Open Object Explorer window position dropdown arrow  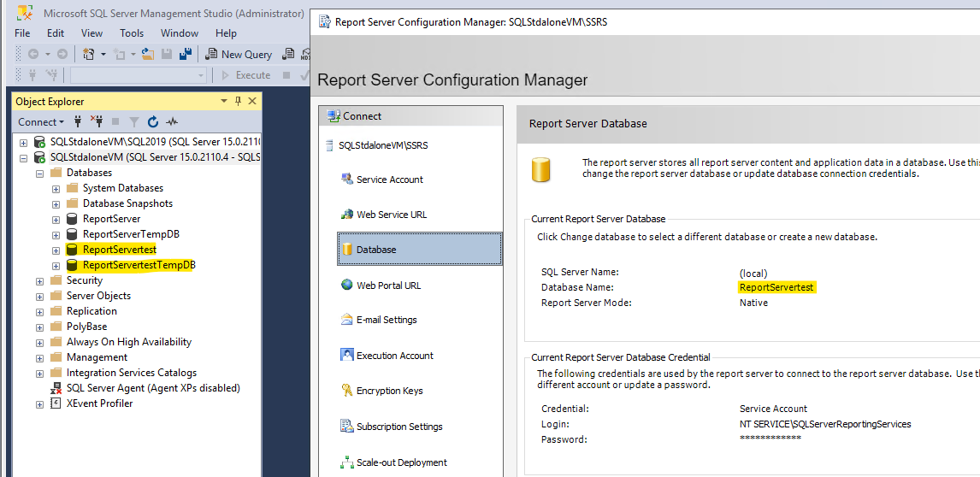point(224,101)
